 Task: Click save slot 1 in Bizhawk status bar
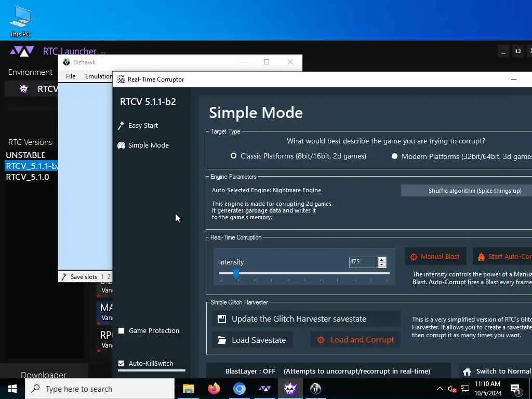[x=102, y=277]
